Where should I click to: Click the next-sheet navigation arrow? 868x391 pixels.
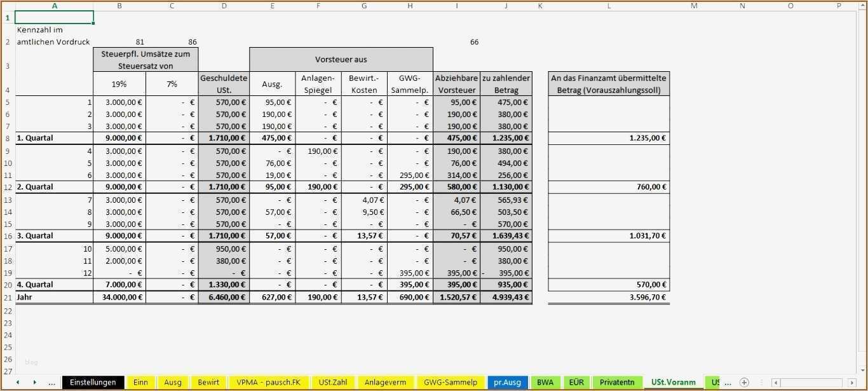coord(36,382)
